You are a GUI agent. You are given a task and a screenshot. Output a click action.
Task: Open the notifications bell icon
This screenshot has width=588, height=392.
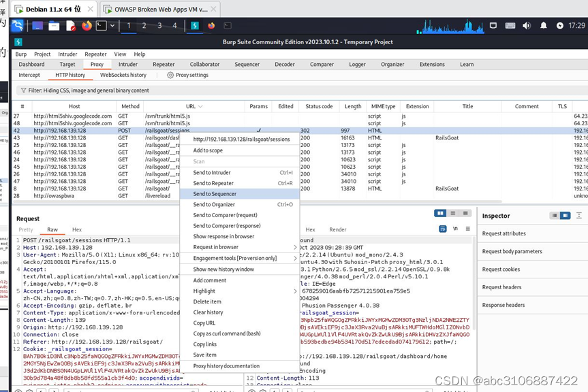pyautogui.click(x=544, y=25)
